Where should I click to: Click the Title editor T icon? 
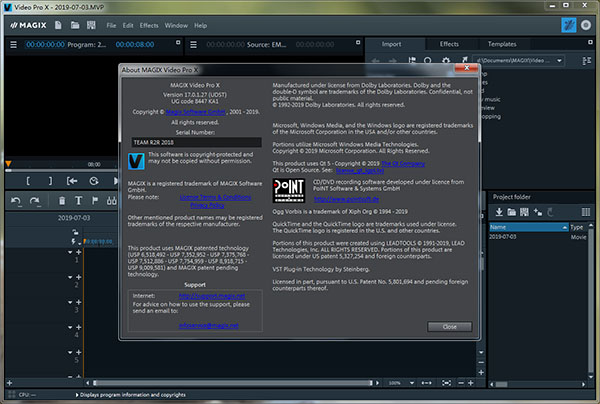pos(78,201)
